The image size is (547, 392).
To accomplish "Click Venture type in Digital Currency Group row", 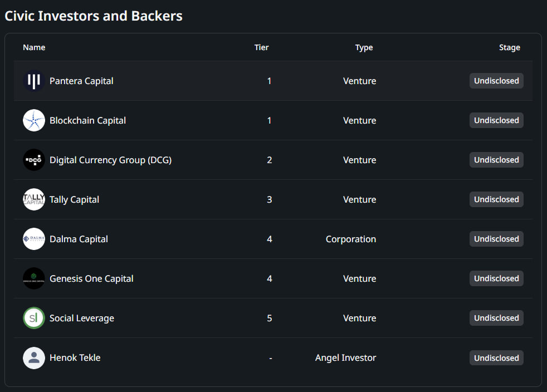I will coord(360,160).
